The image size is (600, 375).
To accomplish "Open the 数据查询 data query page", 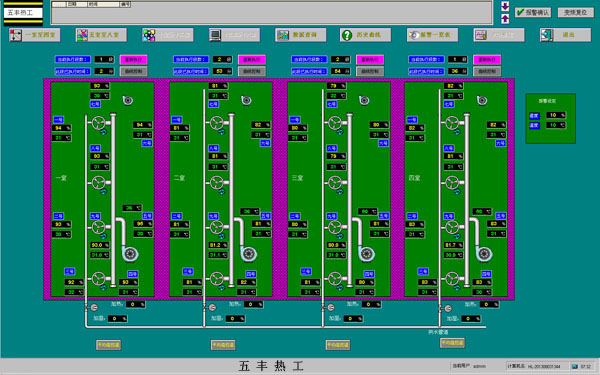I will click(x=301, y=35).
